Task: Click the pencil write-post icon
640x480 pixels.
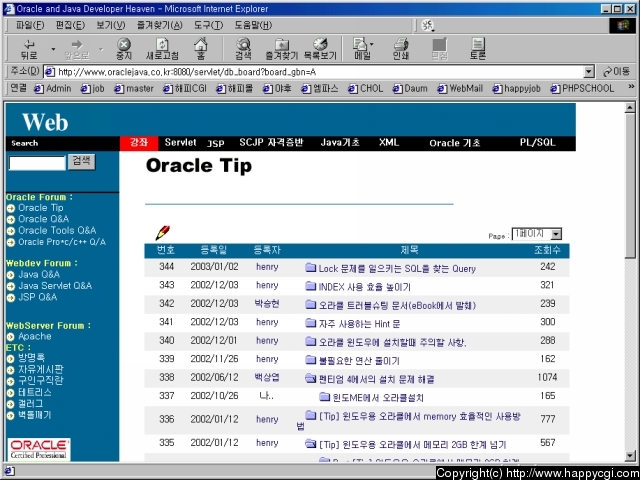Action: (162, 233)
